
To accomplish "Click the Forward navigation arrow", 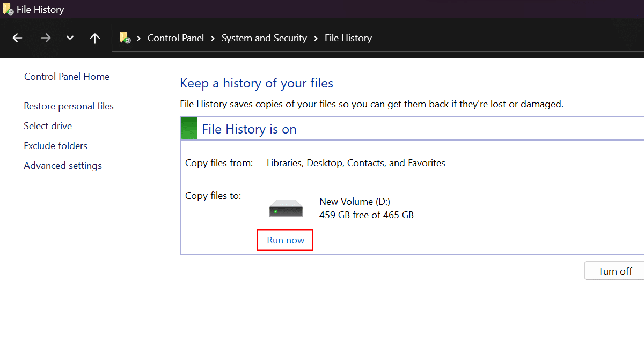I will [x=46, y=38].
